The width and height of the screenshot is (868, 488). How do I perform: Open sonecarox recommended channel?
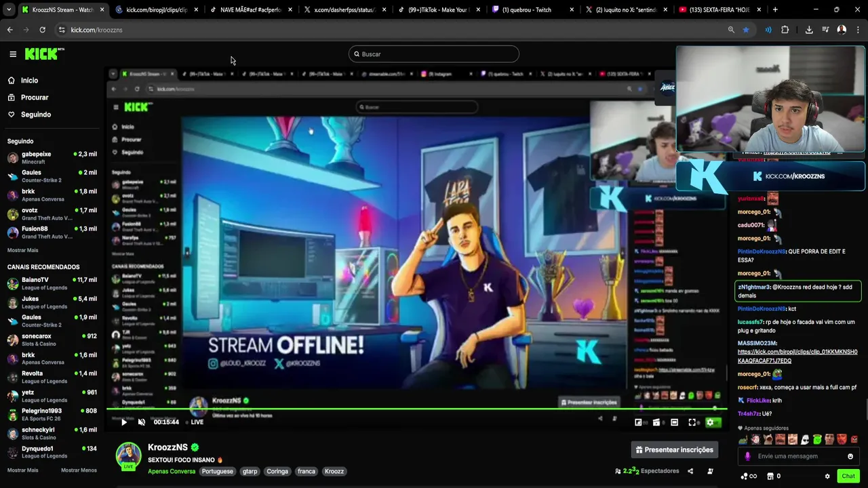click(52, 340)
